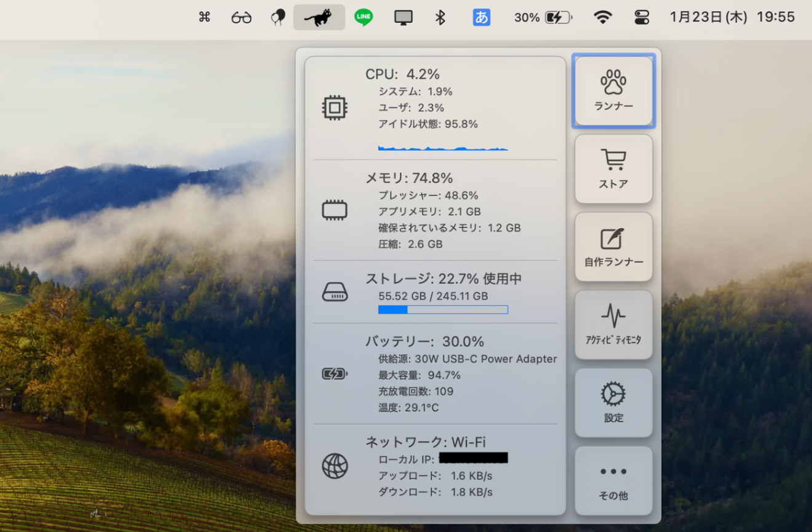Select the メモリ: 74.8% heading

tap(409, 178)
